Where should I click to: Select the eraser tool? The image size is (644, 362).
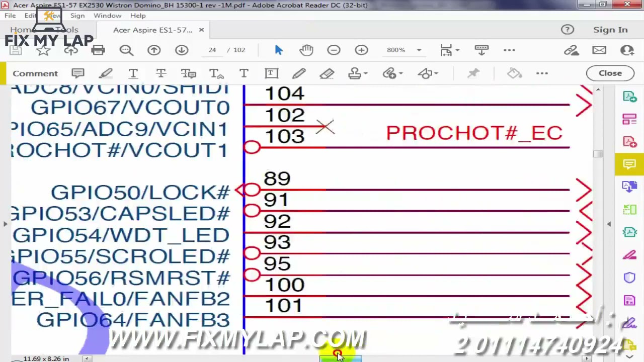327,73
